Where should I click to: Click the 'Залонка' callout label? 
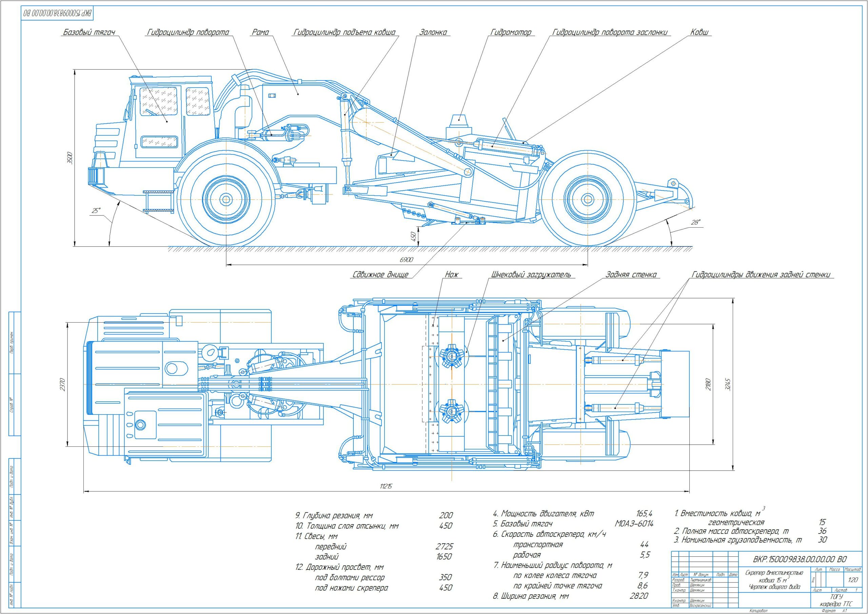(x=433, y=33)
